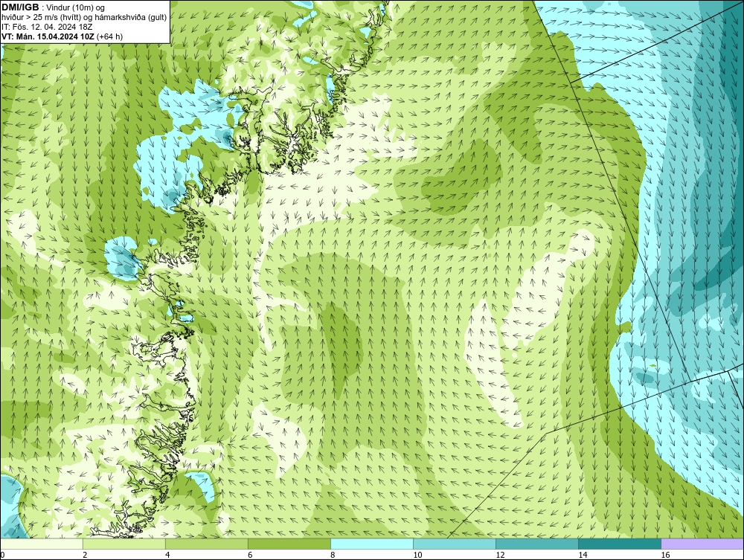Click the 6–8 m/s dark green legend swatch

[x=289, y=544]
